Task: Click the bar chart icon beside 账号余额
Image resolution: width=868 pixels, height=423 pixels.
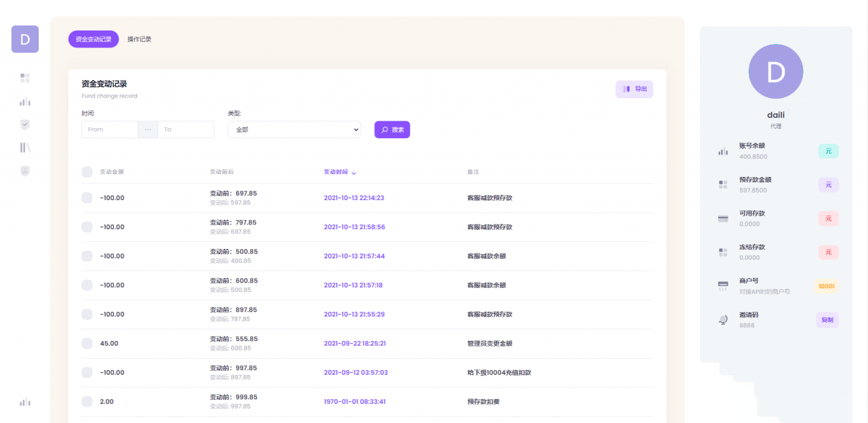Action: pos(723,151)
